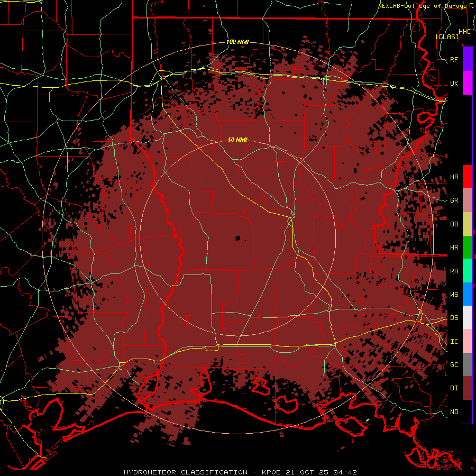Viewport: 476px width, 476px height.
Task: Click the BI maroon legend swatch
Action: 467,388
